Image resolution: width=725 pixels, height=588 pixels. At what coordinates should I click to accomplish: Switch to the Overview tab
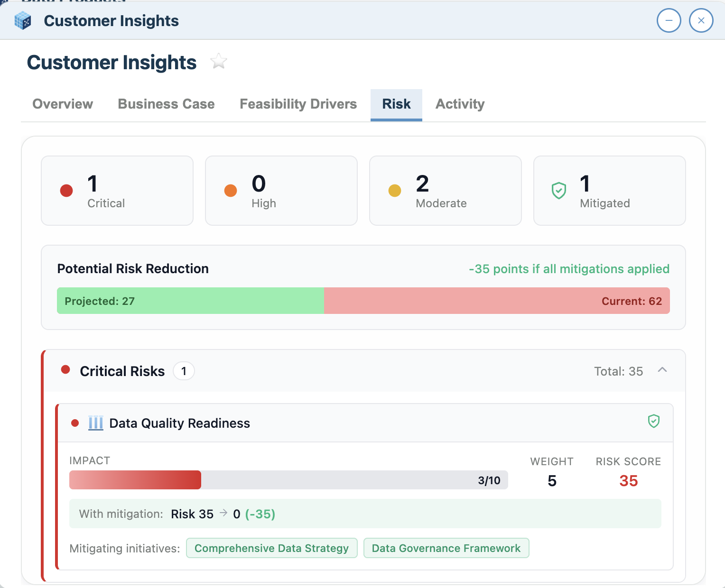[x=63, y=104]
